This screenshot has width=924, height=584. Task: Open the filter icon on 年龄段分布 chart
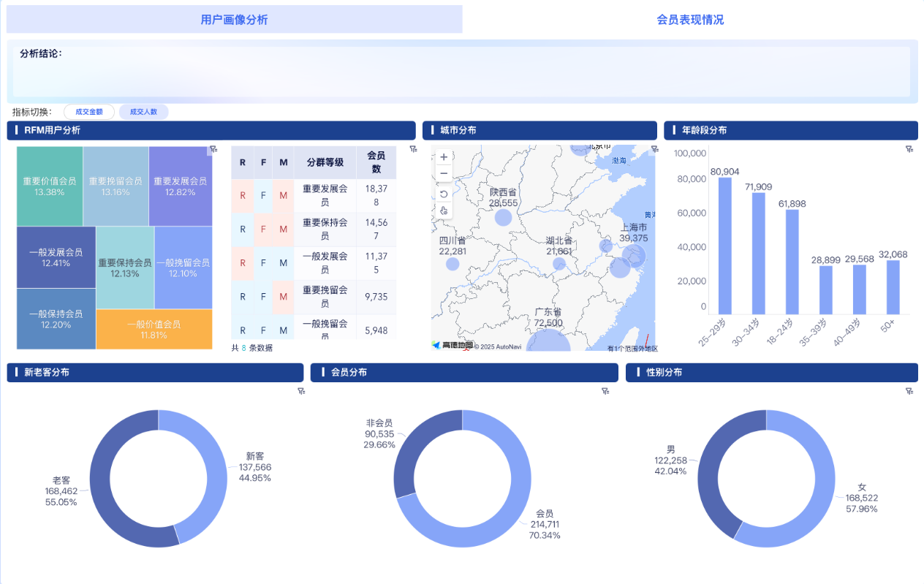(908, 149)
